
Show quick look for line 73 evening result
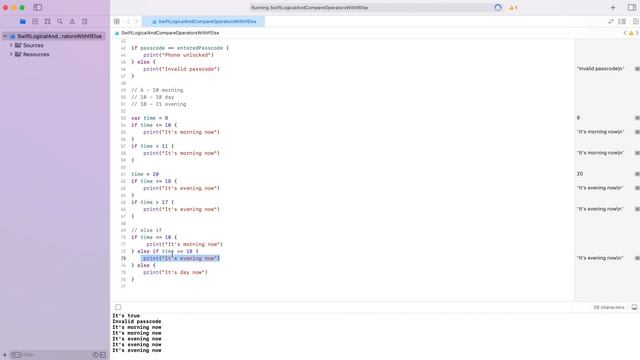click(x=637, y=258)
